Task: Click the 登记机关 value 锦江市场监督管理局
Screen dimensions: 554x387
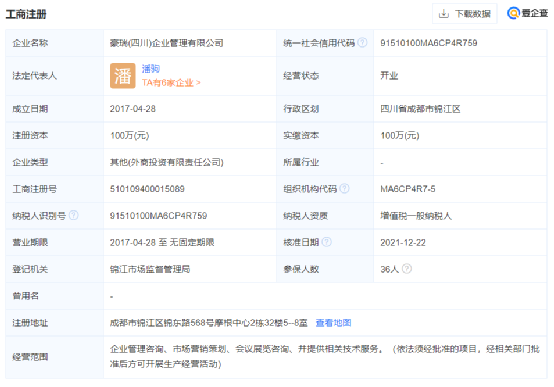Action: click(x=150, y=269)
